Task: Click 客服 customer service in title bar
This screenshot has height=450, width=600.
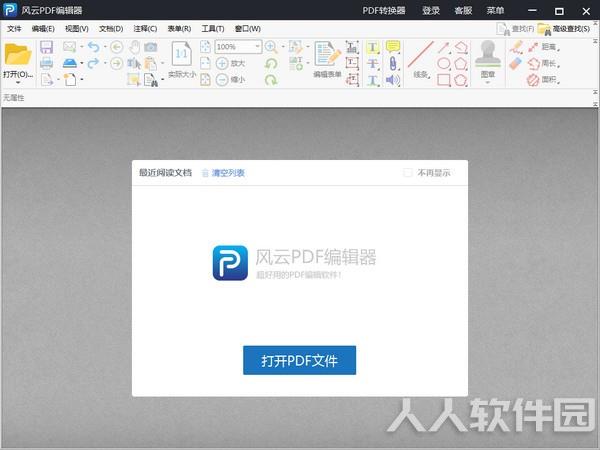Action: [x=463, y=10]
